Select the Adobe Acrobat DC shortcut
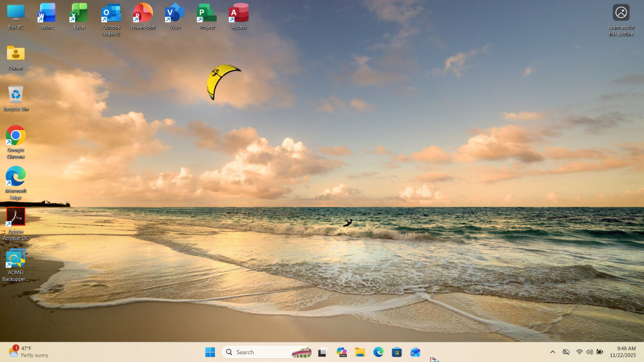644x362 pixels. pyautogui.click(x=16, y=224)
